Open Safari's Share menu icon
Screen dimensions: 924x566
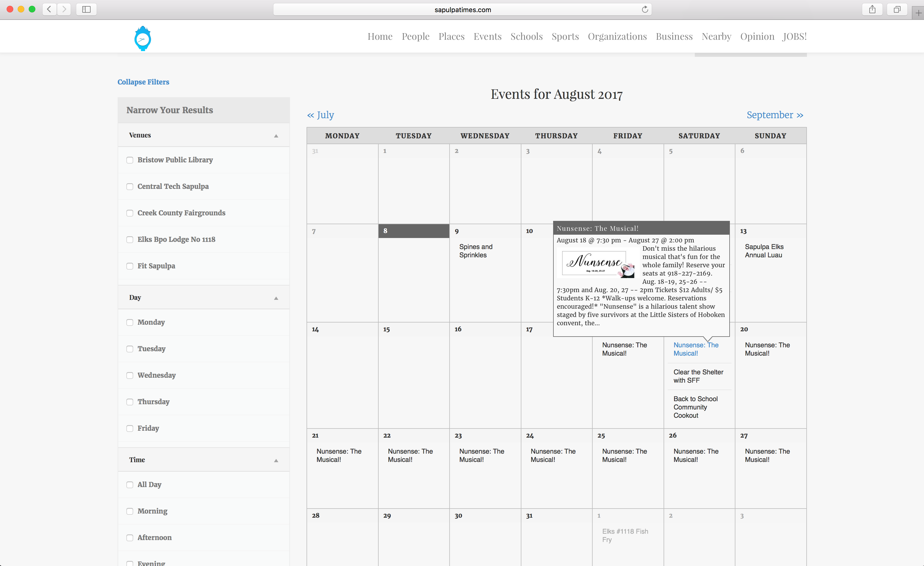coord(872,9)
